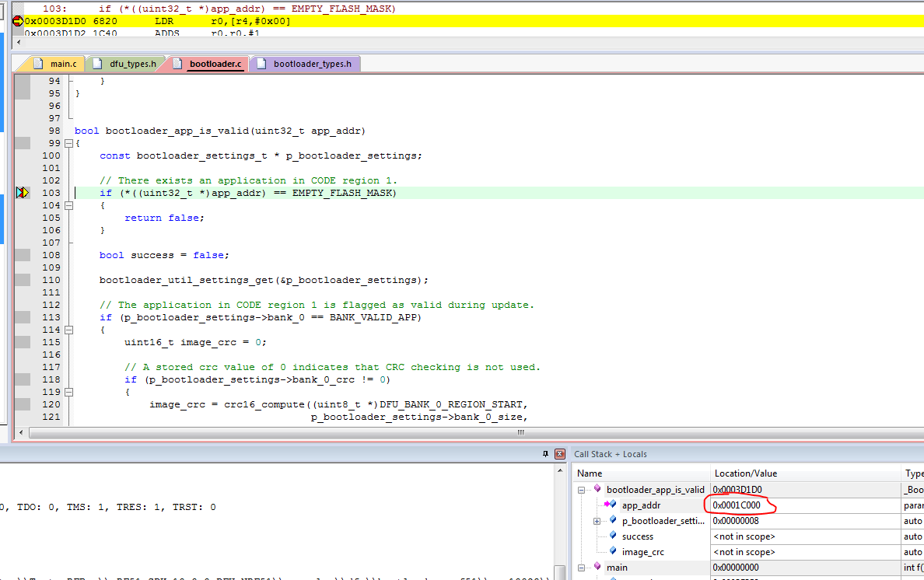Click the image_crc variable icon
This screenshot has height=580, width=924.
click(x=613, y=551)
